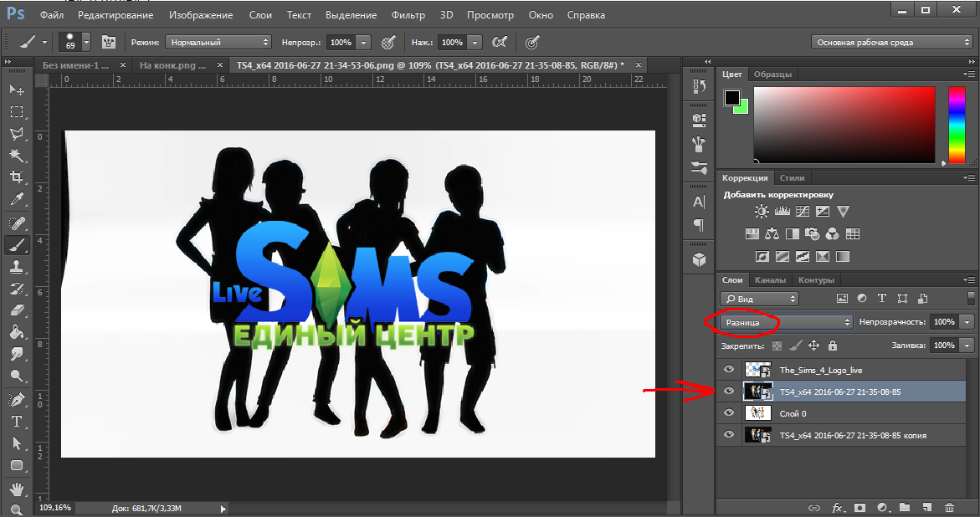Hide the TS4_x64 2016-06-27 21-35-08-85 layer

pos(729,392)
